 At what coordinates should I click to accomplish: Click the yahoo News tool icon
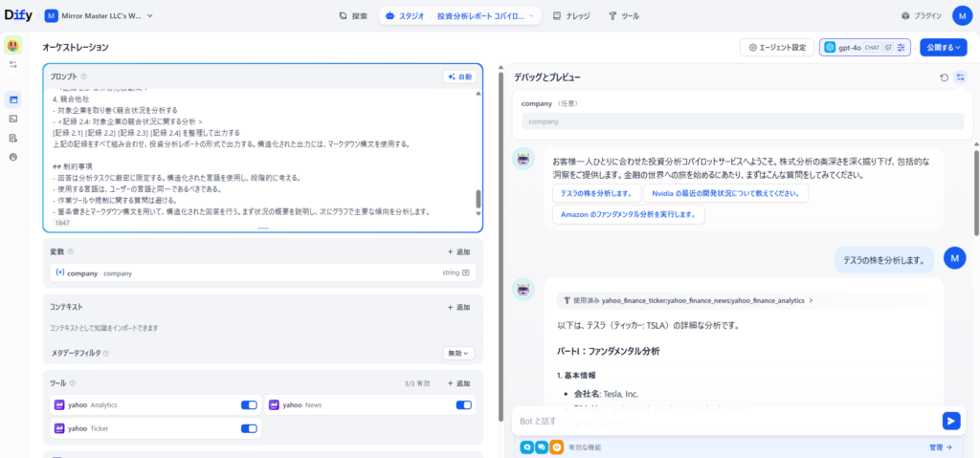tap(274, 404)
